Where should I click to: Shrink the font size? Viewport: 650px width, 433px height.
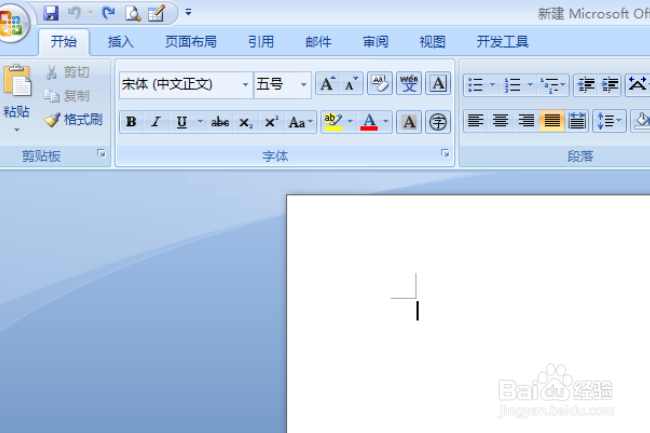coord(352,83)
